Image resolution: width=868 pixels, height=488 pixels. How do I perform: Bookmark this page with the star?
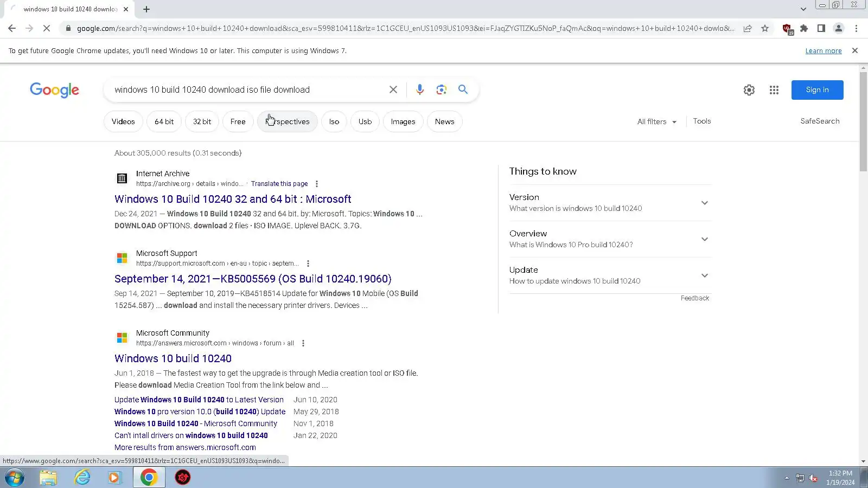tap(765, 28)
